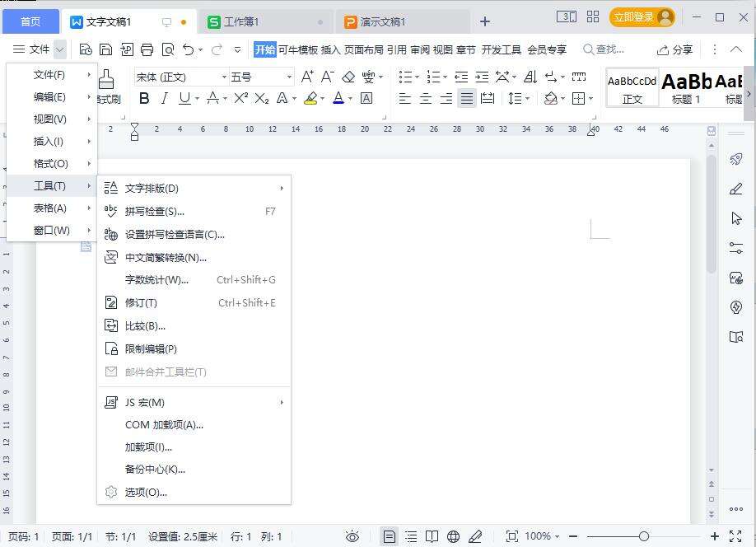This screenshot has height=547, width=756.
Task: Select 字数统计(W) from the tools menu
Action: pos(156,280)
